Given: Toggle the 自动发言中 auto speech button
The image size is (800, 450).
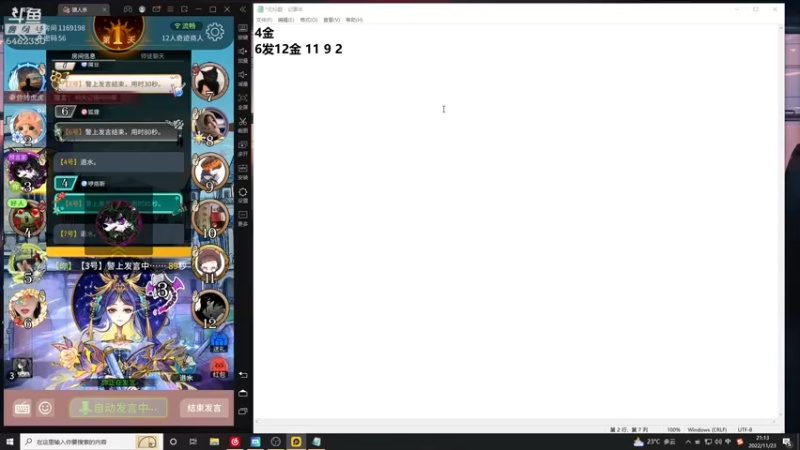Looking at the screenshot, I should 118,408.
